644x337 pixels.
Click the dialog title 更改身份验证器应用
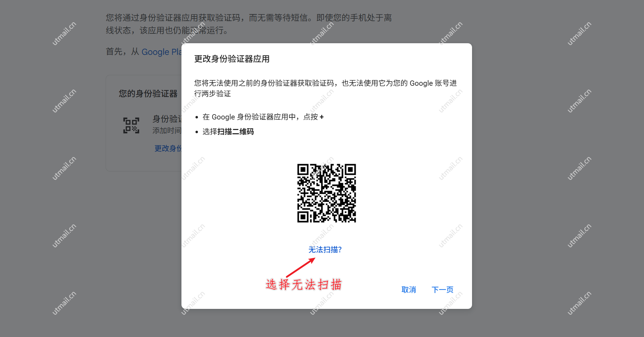232,59
